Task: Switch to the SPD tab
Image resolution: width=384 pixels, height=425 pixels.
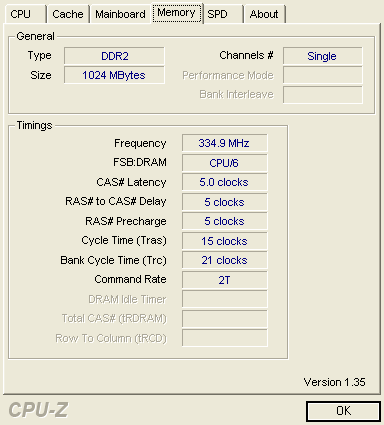Action: [223, 14]
